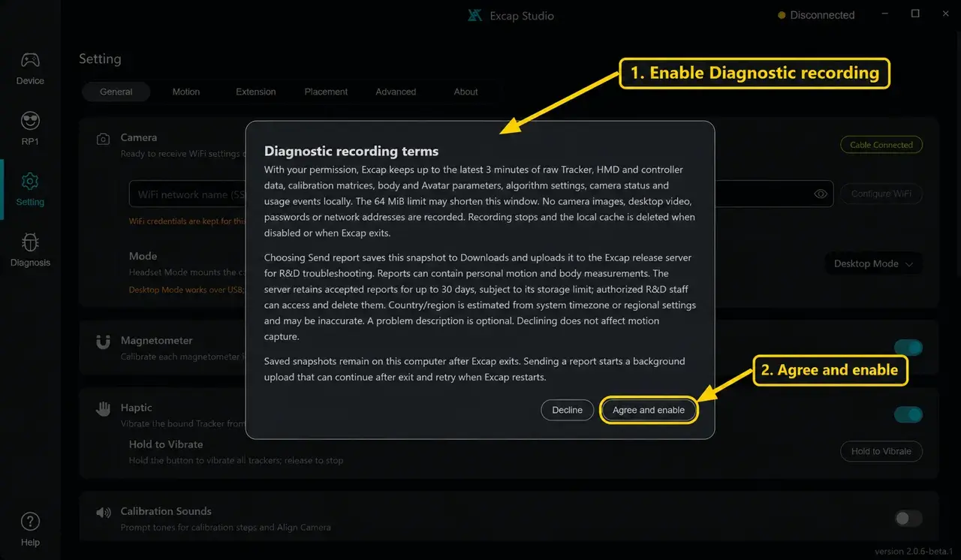This screenshot has height=560, width=961.
Task: Expand the Desktop Mode dropdown
Action: [873, 263]
